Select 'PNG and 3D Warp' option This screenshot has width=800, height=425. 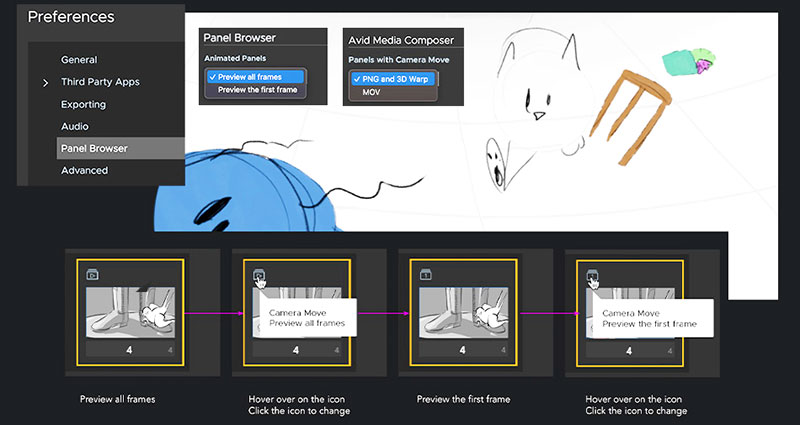[392, 78]
